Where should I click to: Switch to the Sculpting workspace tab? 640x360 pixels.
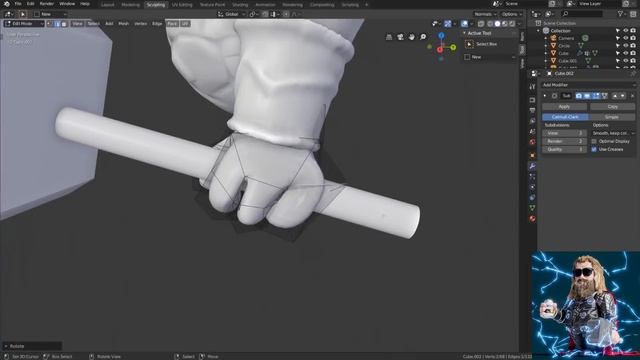[156, 5]
